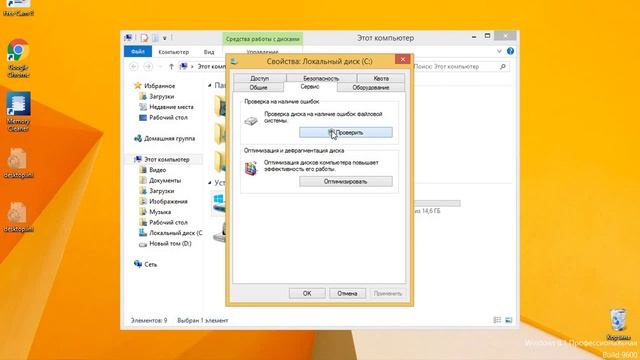Click search magnifier icon in Explorer

click(503, 67)
